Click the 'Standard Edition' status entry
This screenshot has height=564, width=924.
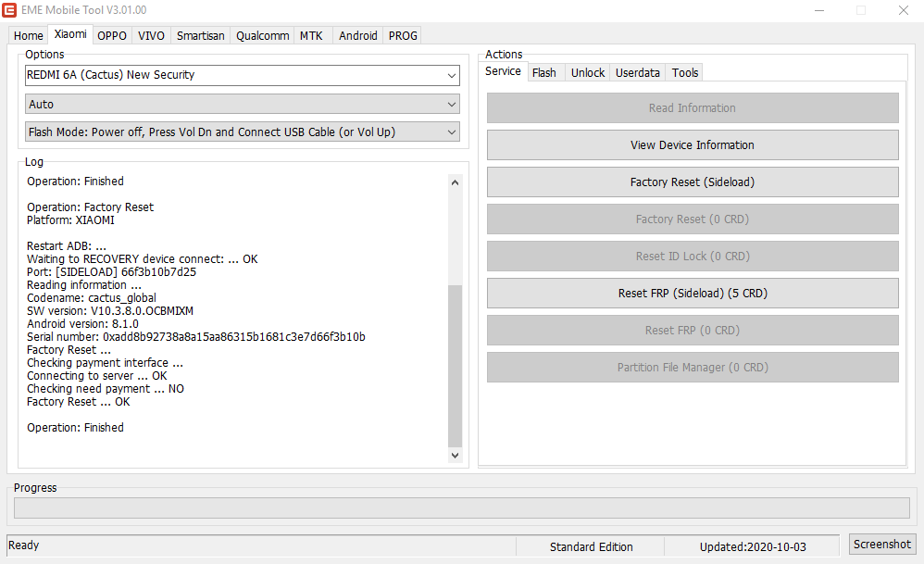point(591,547)
